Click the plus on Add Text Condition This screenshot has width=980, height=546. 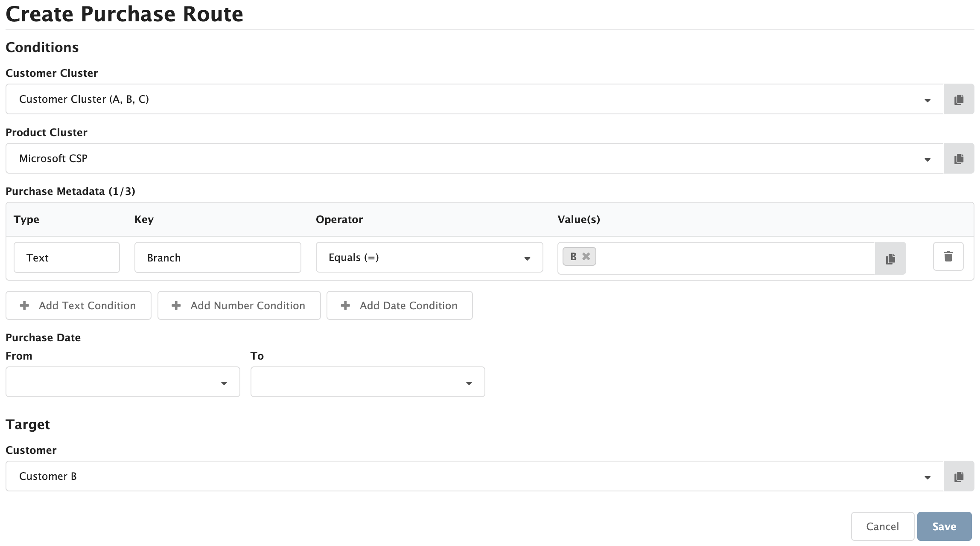(x=24, y=305)
